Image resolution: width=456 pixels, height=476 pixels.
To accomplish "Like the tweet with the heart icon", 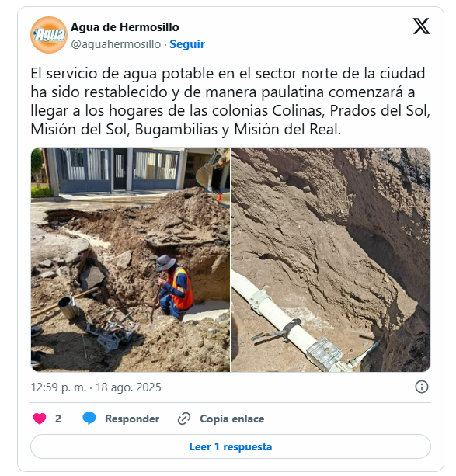I will click(40, 419).
